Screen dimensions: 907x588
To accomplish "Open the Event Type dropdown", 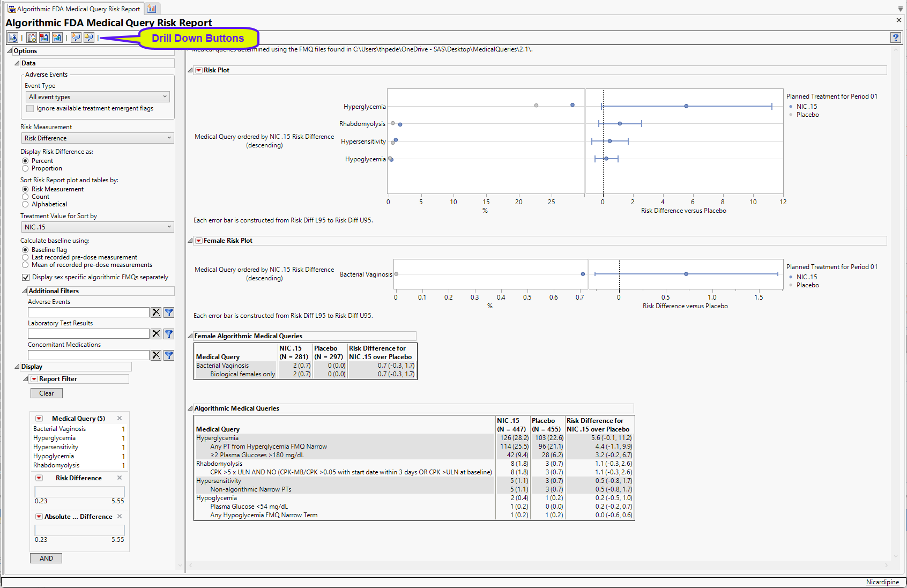I will pos(98,97).
